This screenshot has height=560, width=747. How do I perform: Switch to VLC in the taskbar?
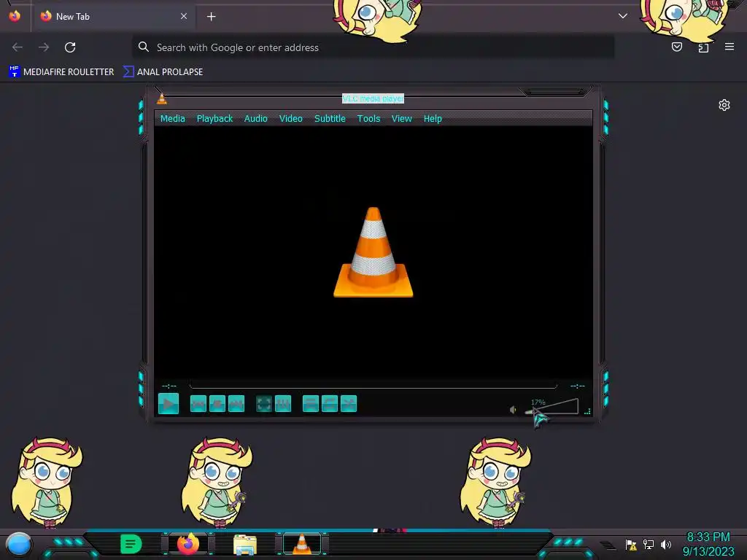(x=302, y=544)
